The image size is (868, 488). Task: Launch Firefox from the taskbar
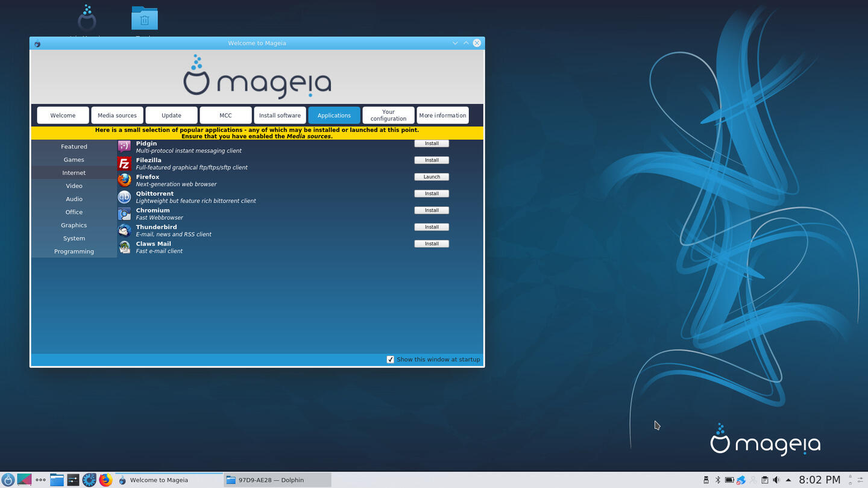coord(105,480)
